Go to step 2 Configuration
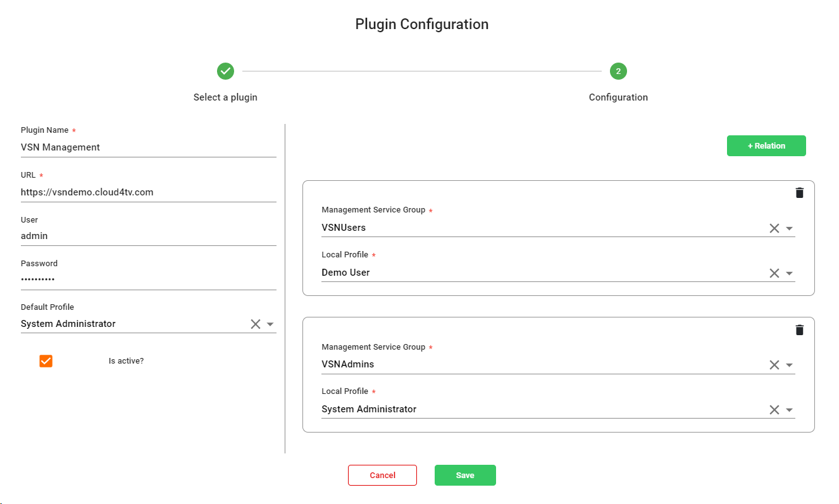 coord(618,71)
